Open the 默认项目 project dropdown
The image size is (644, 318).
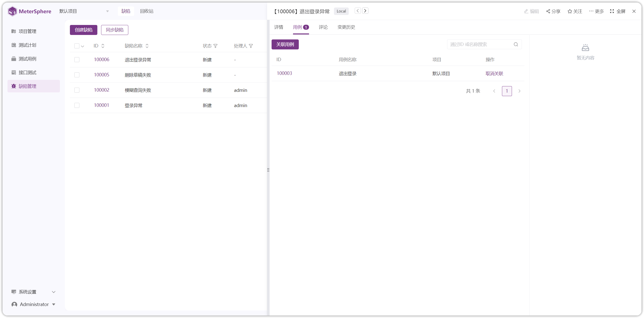(84, 11)
